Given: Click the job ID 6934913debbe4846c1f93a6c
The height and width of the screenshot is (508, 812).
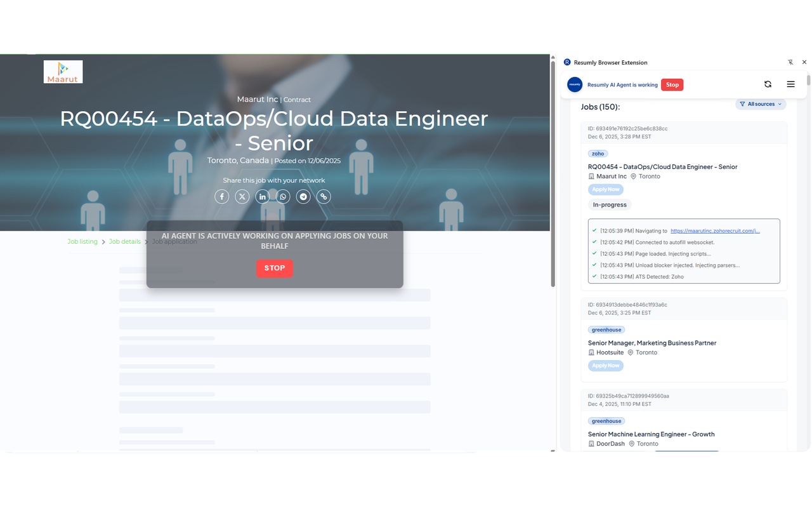Looking at the screenshot, I should point(628,305).
